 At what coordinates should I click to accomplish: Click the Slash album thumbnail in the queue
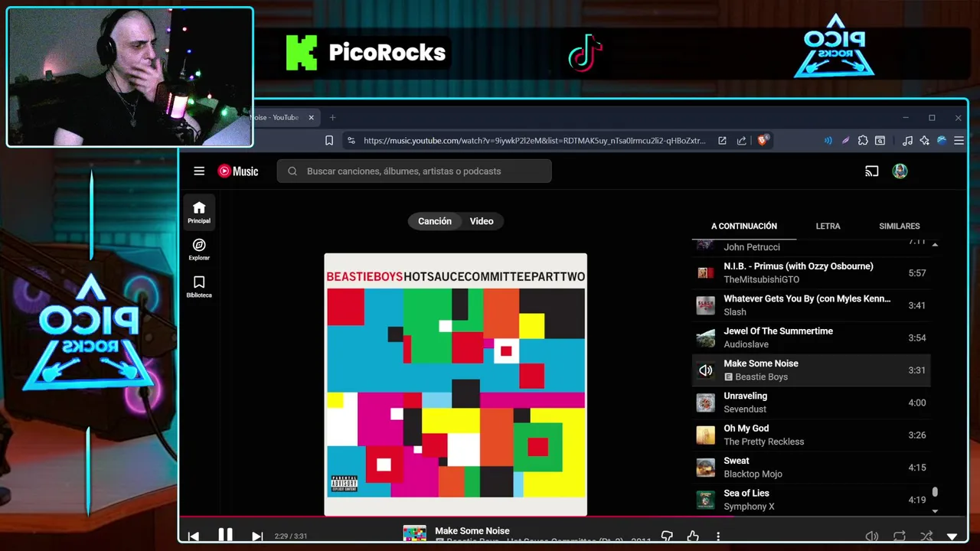(705, 305)
